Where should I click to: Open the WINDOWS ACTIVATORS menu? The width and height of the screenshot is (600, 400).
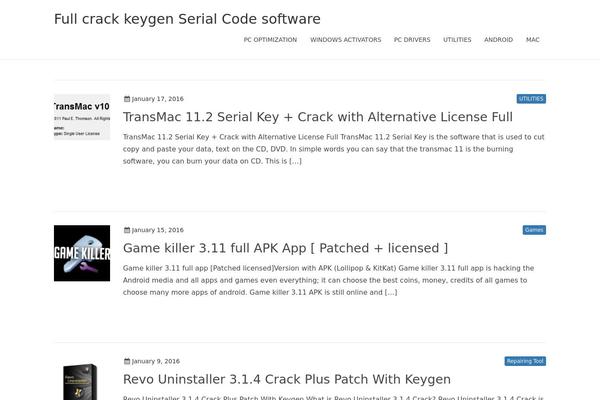point(346,40)
